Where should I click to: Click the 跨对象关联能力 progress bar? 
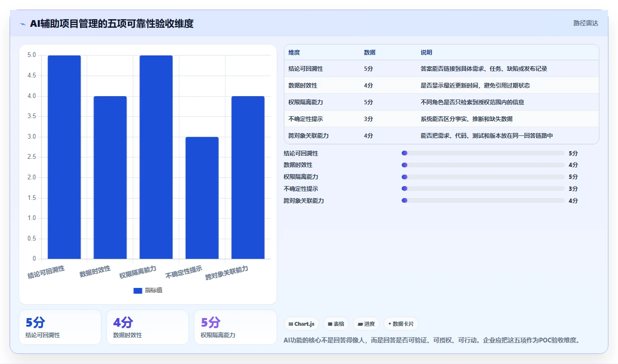tap(483, 201)
